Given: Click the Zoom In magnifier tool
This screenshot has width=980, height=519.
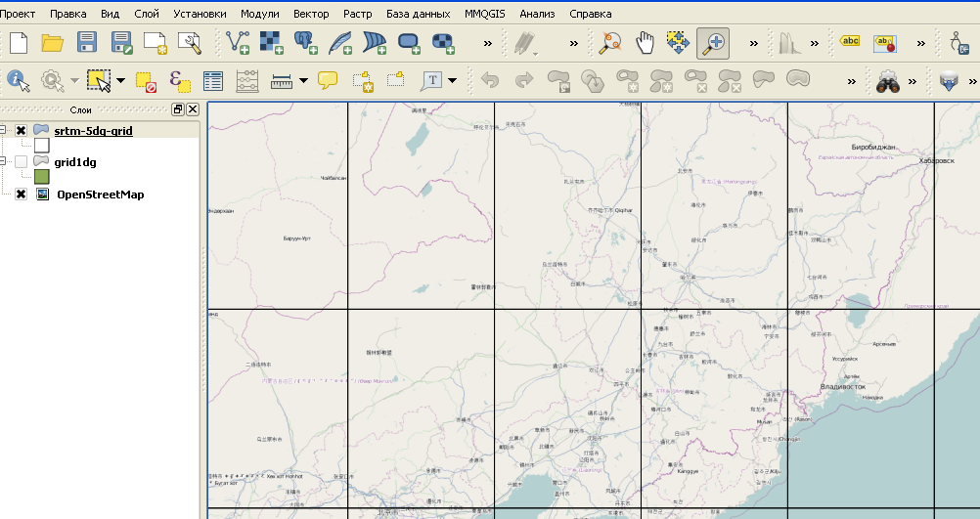Looking at the screenshot, I should pos(714,42).
